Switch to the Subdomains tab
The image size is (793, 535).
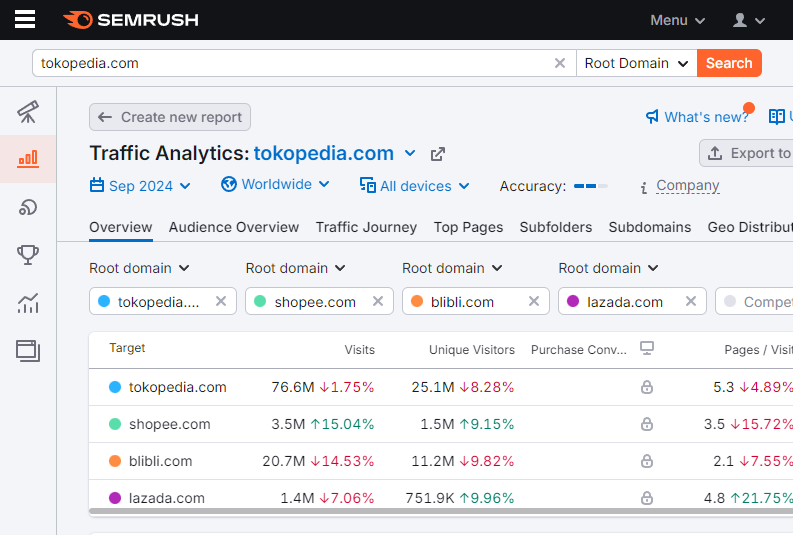coord(650,228)
